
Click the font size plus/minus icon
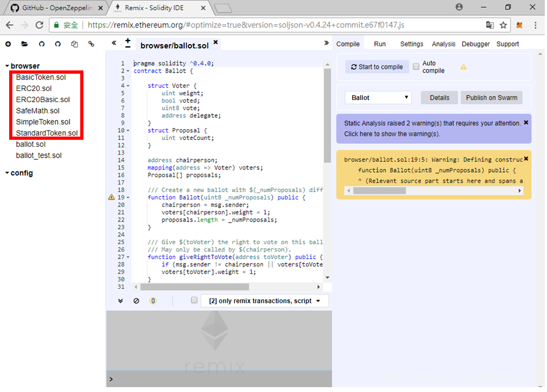(128, 43)
